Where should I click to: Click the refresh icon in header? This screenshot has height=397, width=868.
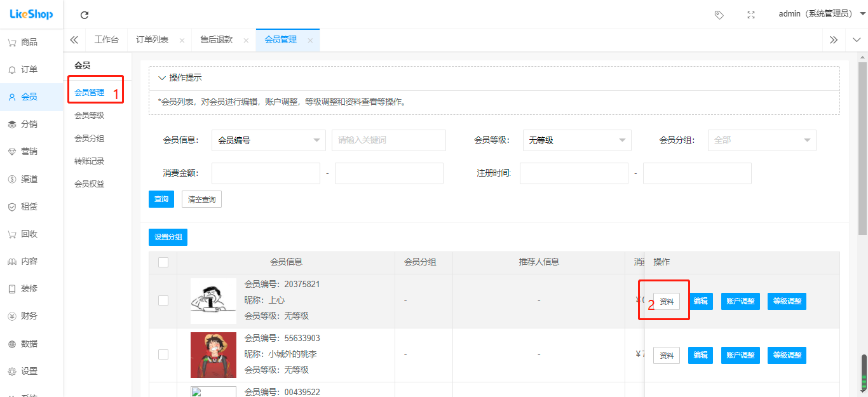click(x=85, y=15)
